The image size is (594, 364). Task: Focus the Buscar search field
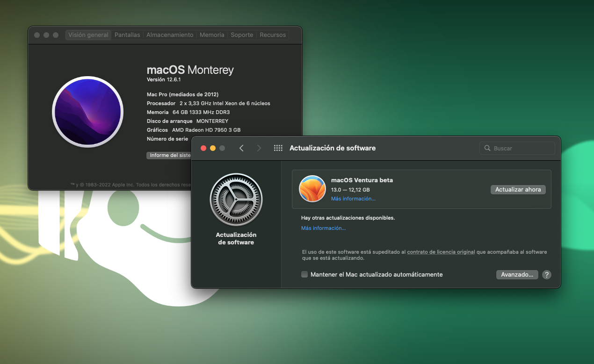[517, 148]
